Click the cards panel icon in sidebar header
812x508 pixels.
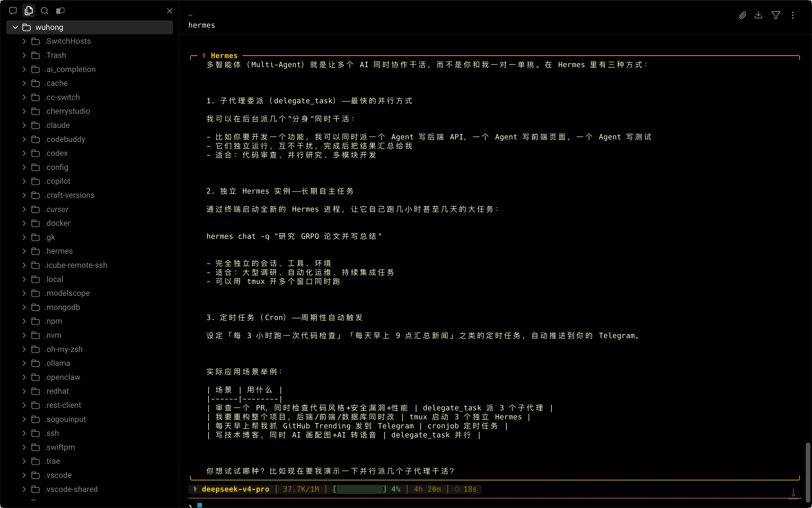pyautogui.click(x=60, y=11)
